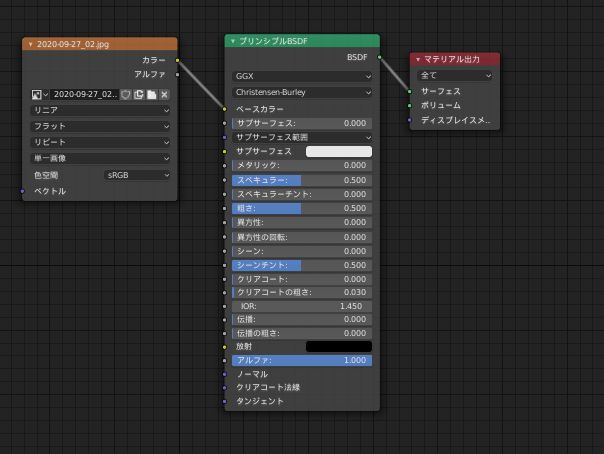Click the 伝播の粗さ slider
The width and height of the screenshot is (604, 454).
pos(302,333)
